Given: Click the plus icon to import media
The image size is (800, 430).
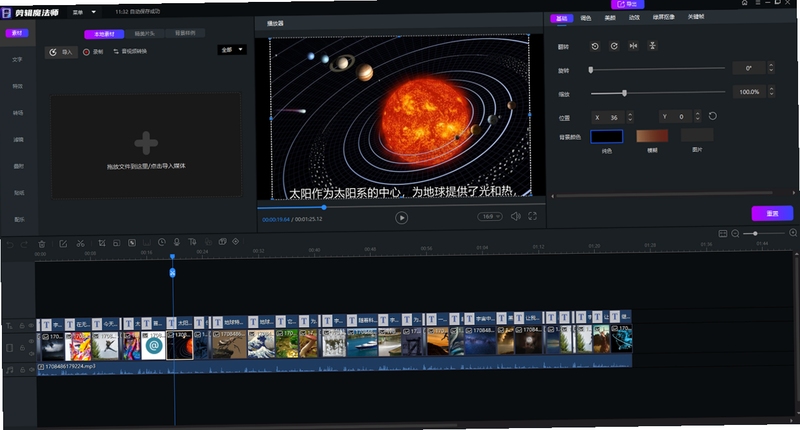Looking at the screenshot, I should point(146,143).
